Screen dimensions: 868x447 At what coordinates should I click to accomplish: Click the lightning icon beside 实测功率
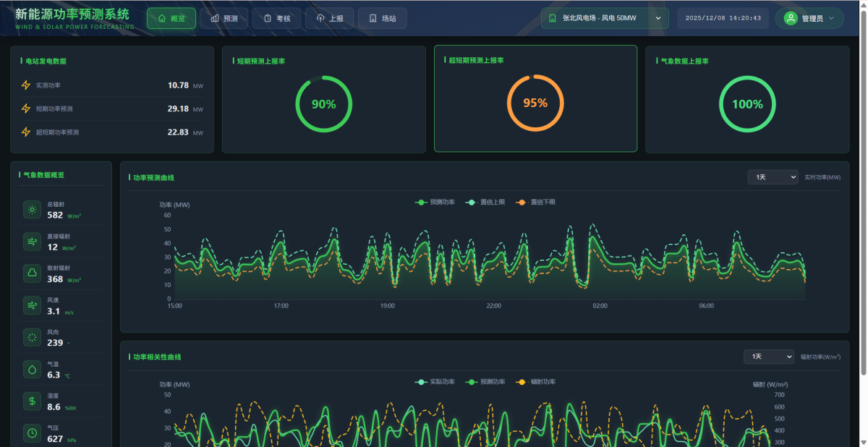(26, 85)
